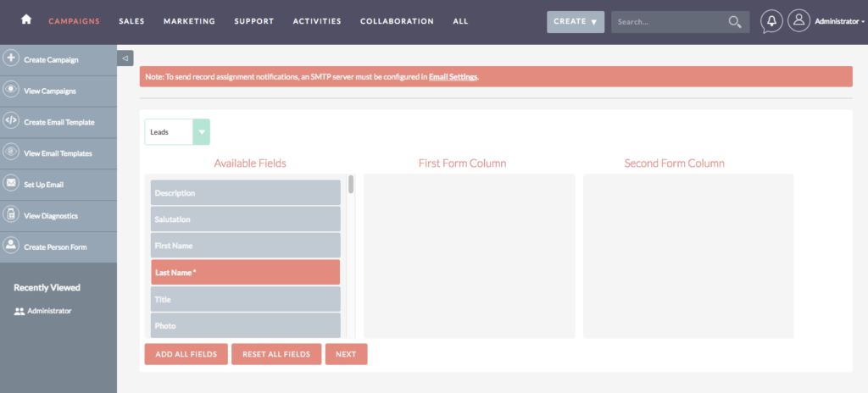
Task: Expand the Create dropdown button
Action: tap(575, 21)
